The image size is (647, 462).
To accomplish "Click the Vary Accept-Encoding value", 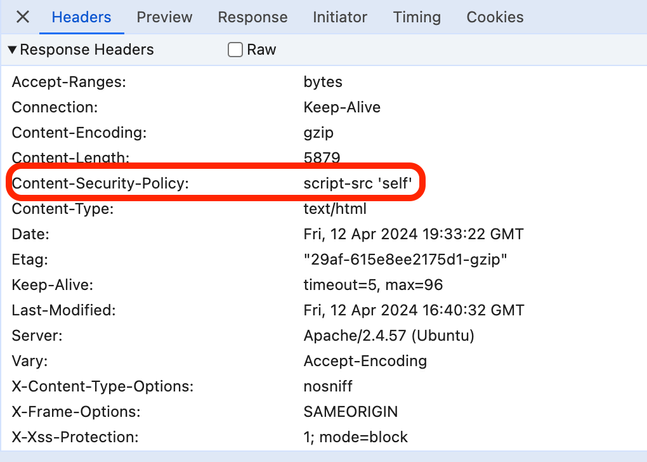I will [x=365, y=361].
